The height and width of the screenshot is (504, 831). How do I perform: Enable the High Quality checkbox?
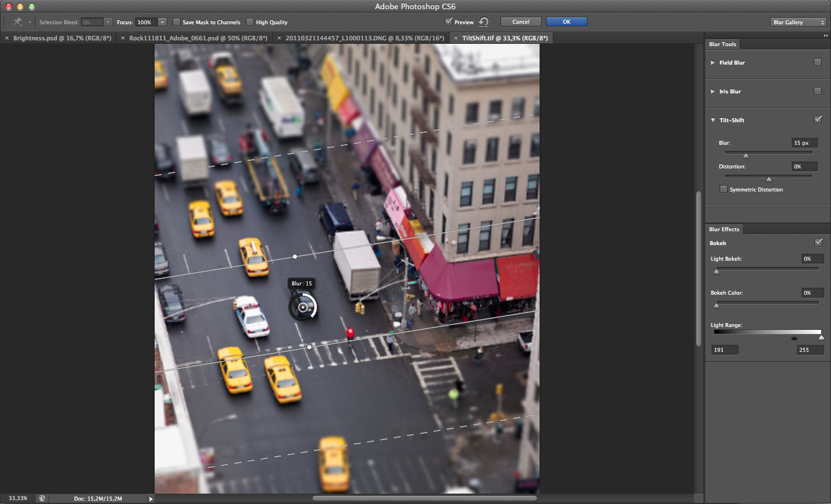(x=250, y=22)
